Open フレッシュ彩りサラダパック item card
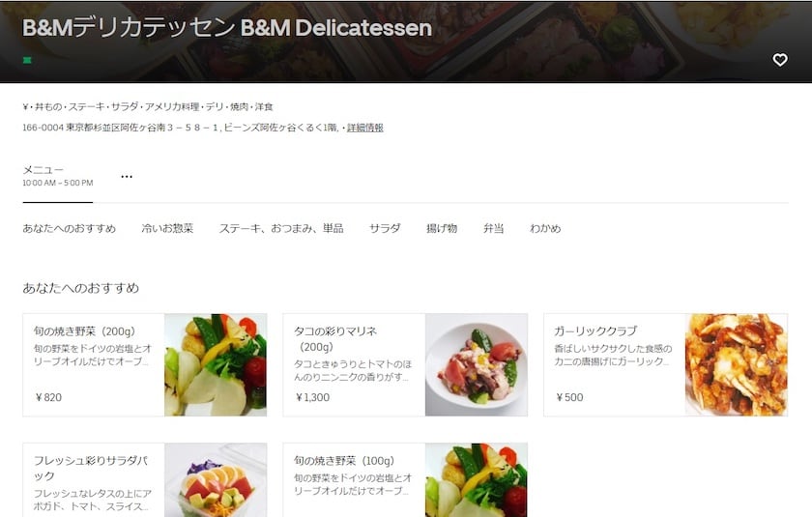 [x=145, y=479]
